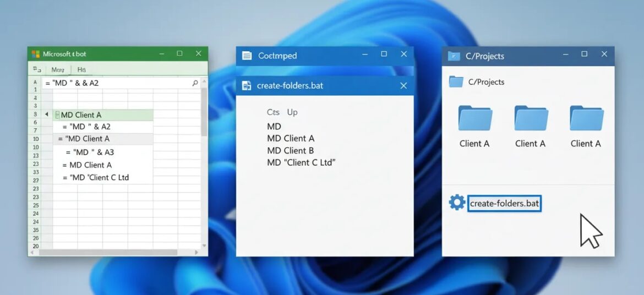Minimize the Coctmped window
Image resolution: width=644 pixels, height=295 pixels.
coord(365,54)
